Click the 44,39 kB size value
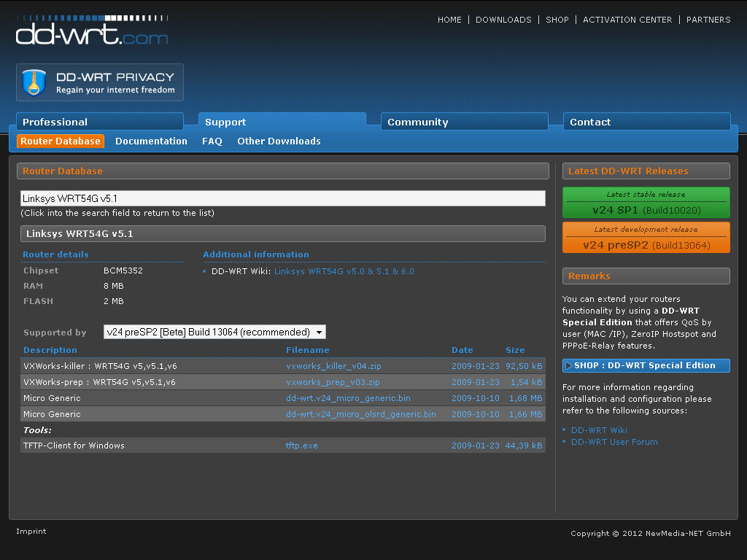The width and height of the screenshot is (747, 560). 524,446
